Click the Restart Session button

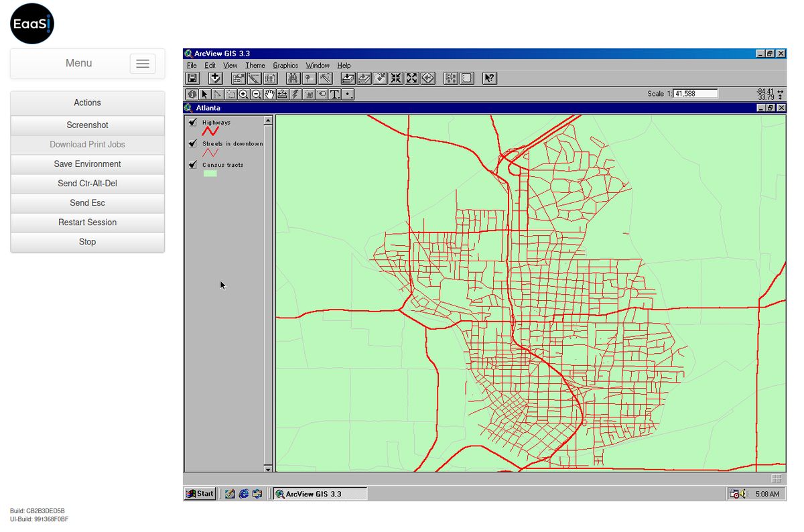[x=87, y=222]
